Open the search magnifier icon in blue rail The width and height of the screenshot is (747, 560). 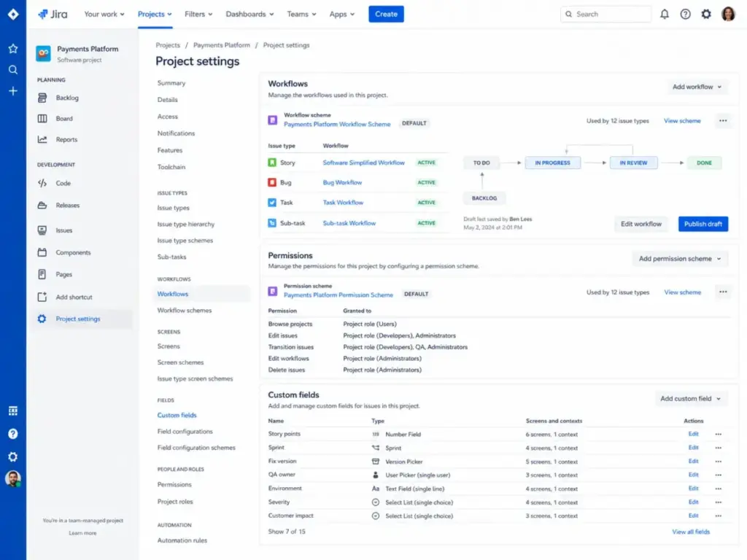13,70
